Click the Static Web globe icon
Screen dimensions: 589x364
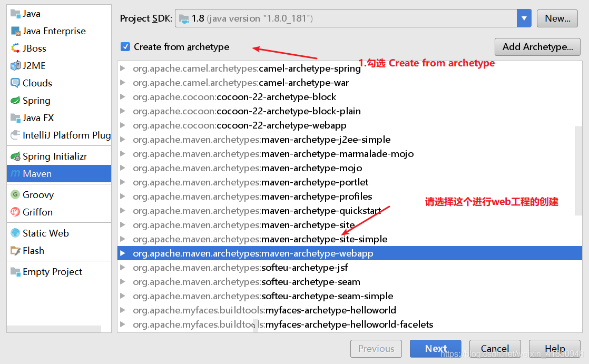tap(15, 233)
